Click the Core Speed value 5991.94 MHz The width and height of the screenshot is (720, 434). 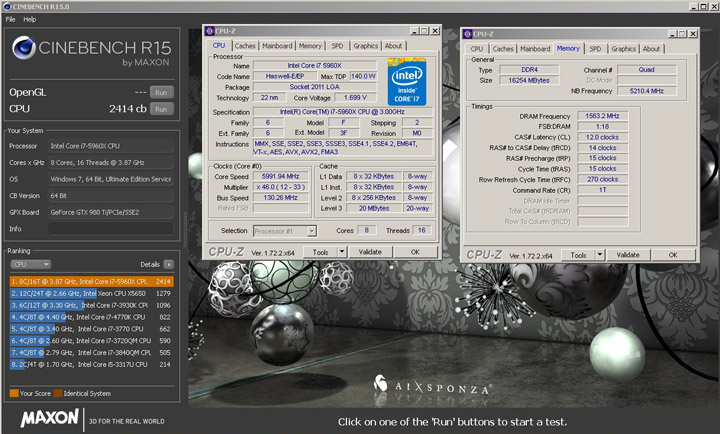[x=281, y=176]
